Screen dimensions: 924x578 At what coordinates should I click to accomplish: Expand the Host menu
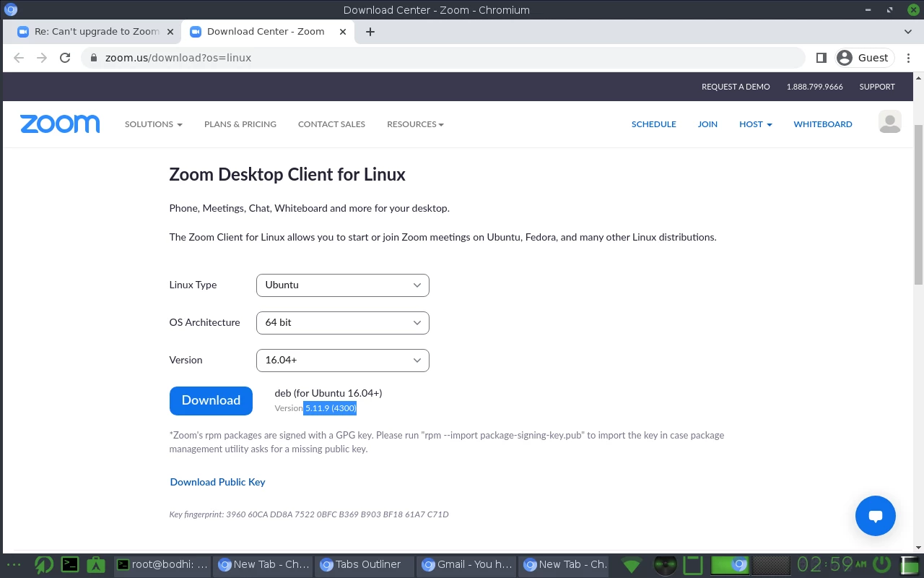(x=755, y=124)
